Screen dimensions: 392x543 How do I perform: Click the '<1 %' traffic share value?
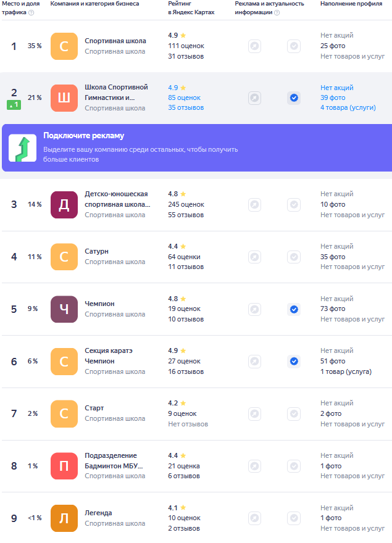(35, 518)
